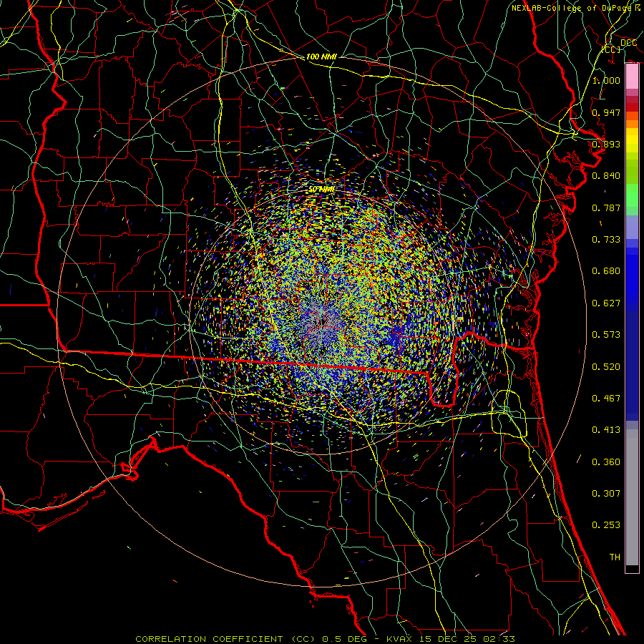Click the 0.840 legend value

[x=606, y=176]
